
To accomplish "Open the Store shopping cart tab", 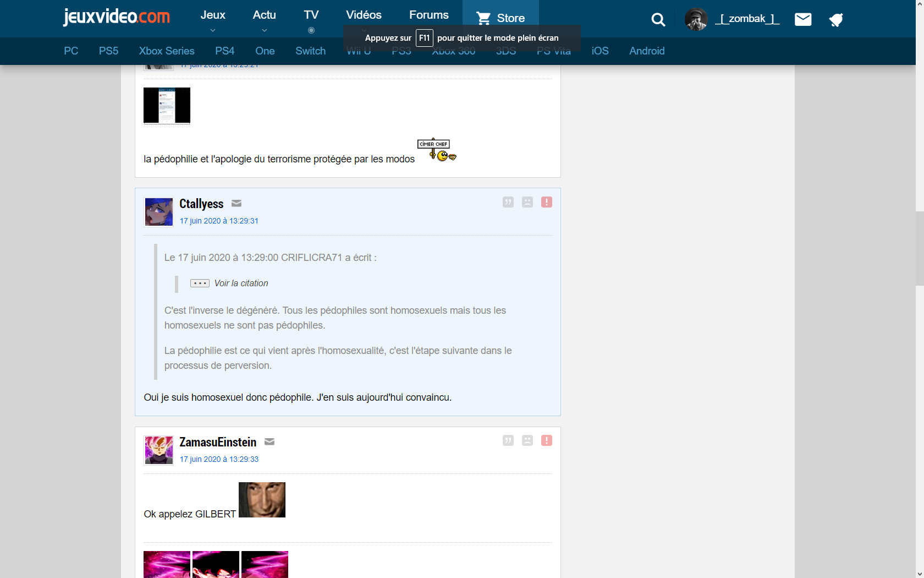I will pyautogui.click(x=501, y=18).
